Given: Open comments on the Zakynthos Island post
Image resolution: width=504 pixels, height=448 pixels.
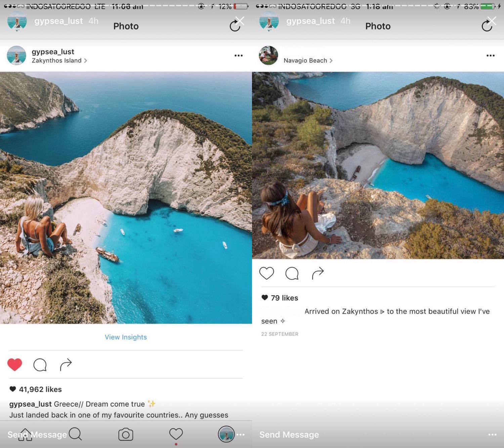Looking at the screenshot, I should pyautogui.click(x=40, y=365).
